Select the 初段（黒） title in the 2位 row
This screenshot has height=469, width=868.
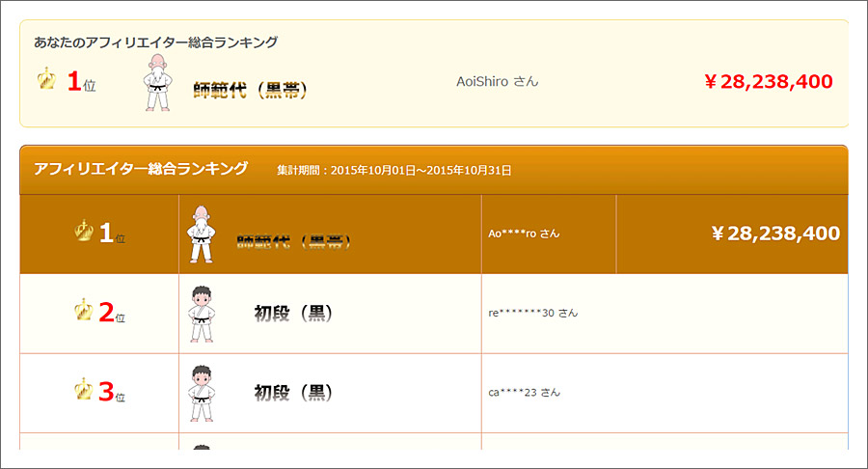(293, 313)
